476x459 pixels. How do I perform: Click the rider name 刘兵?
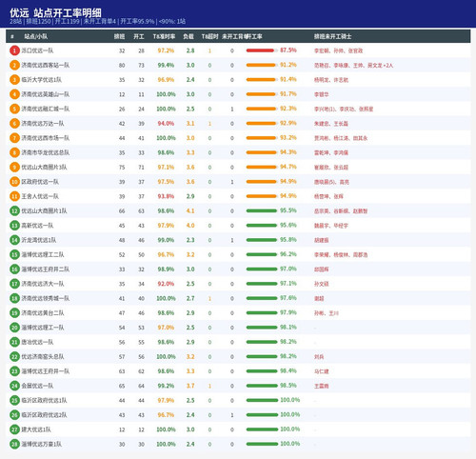click(x=319, y=357)
